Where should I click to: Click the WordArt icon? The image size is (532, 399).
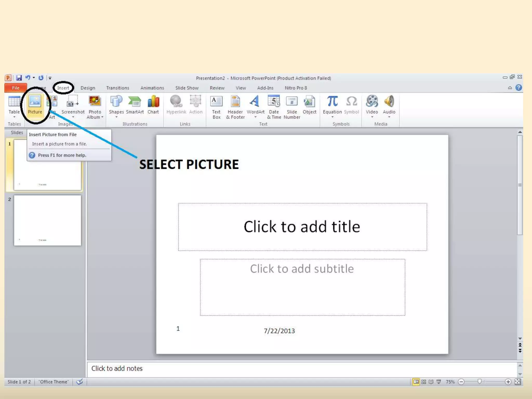(x=255, y=105)
